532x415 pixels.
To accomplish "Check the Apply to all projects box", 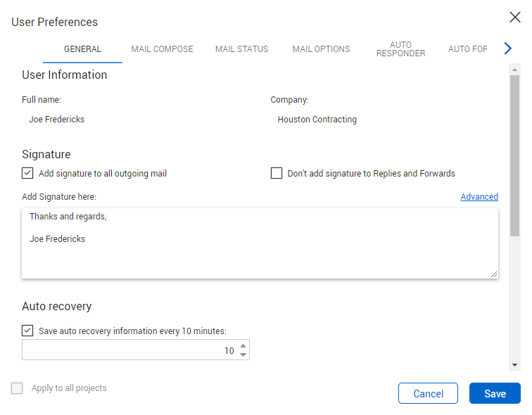I will [x=18, y=388].
